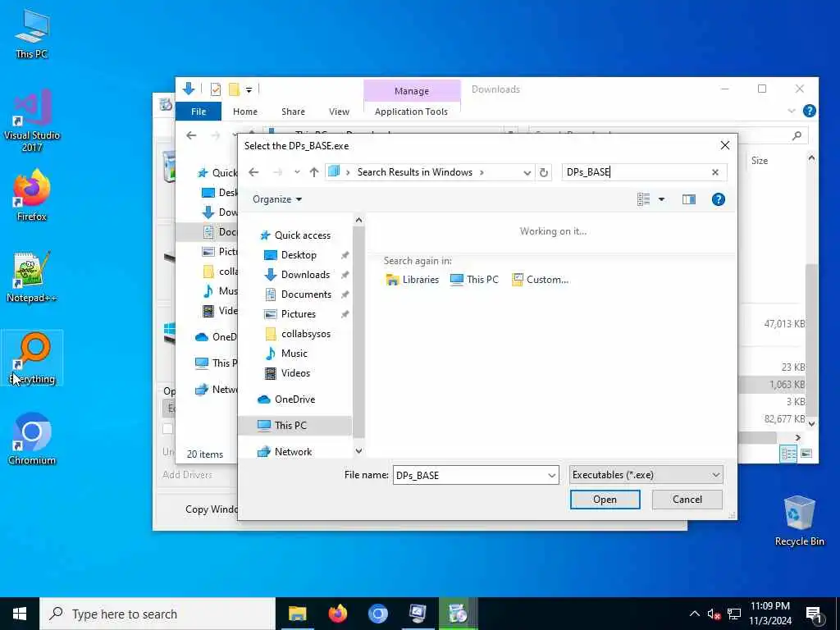Click the taskbar search box

[x=157, y=614]
